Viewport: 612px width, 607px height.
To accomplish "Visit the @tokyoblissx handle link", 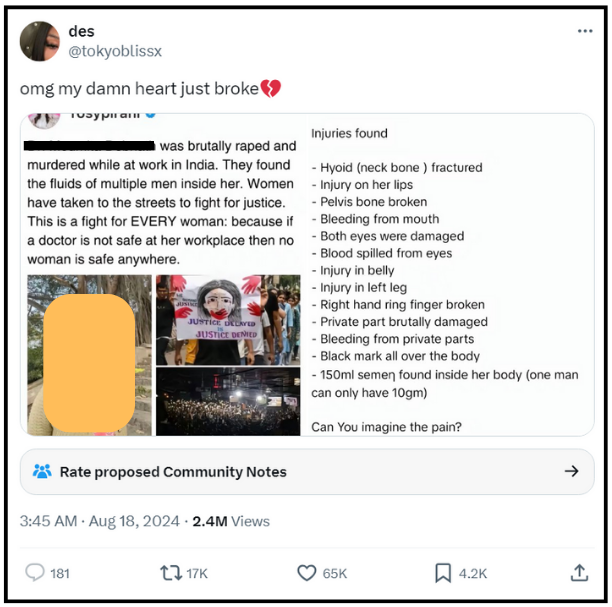I will click(115, 51).
